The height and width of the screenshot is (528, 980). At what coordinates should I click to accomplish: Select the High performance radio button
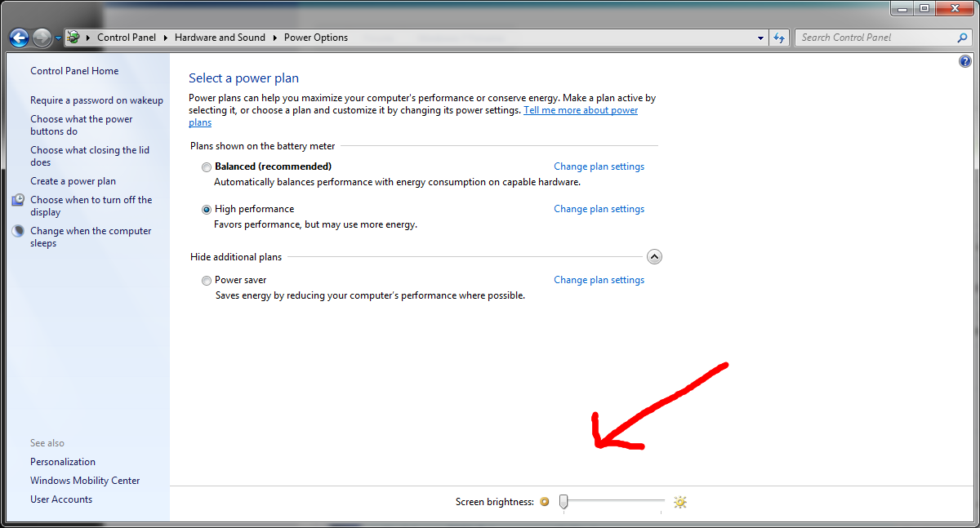point(206,209)
